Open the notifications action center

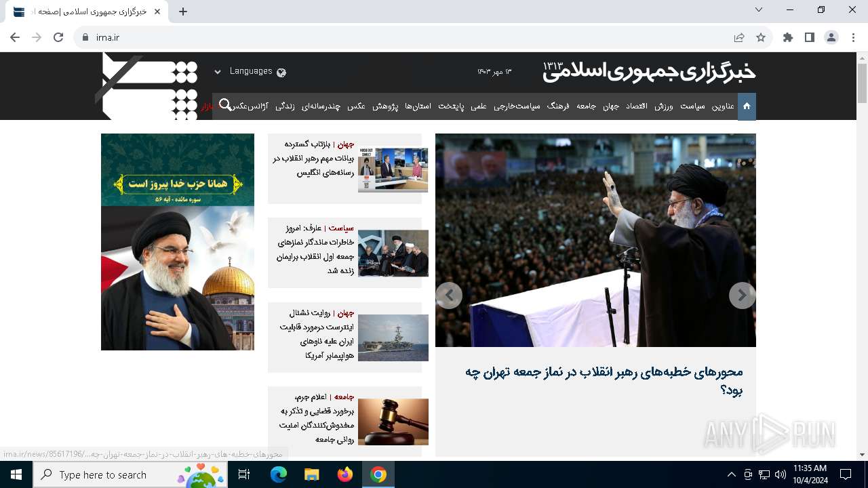pyautogui.click(x=846, y=474)
